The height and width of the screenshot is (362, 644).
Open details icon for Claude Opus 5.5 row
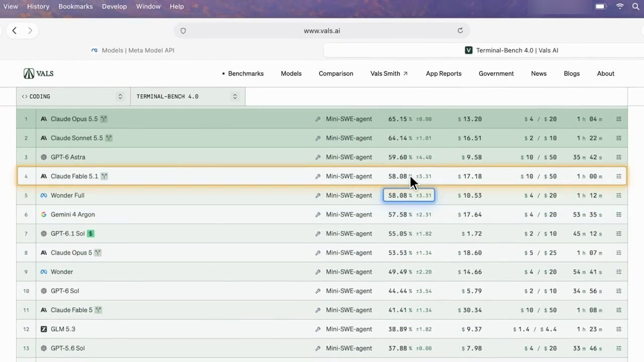619,119
